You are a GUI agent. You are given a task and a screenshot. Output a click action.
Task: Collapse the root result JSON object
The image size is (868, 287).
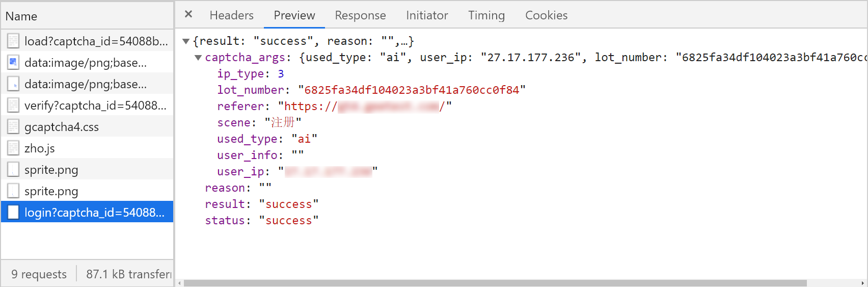tap(186, 41)
